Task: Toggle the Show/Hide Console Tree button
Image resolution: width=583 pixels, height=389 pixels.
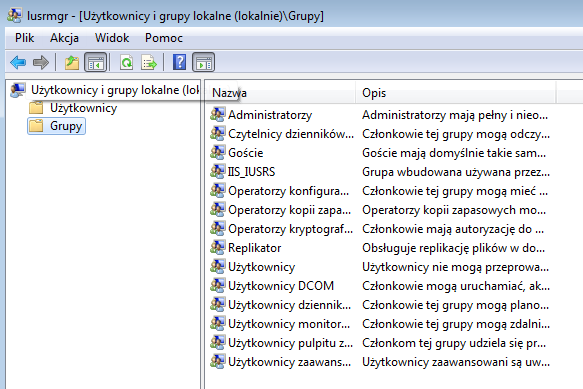Action: click(96, 62)
